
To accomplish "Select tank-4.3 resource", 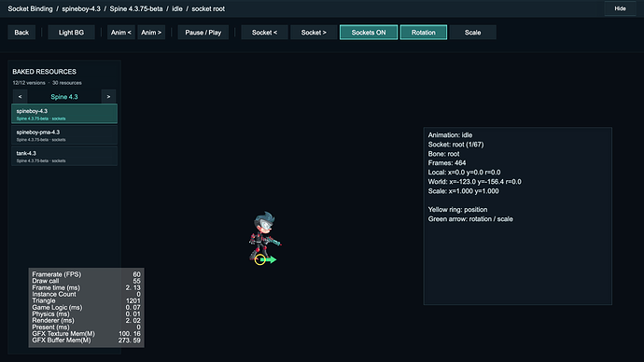I will 64,157.
